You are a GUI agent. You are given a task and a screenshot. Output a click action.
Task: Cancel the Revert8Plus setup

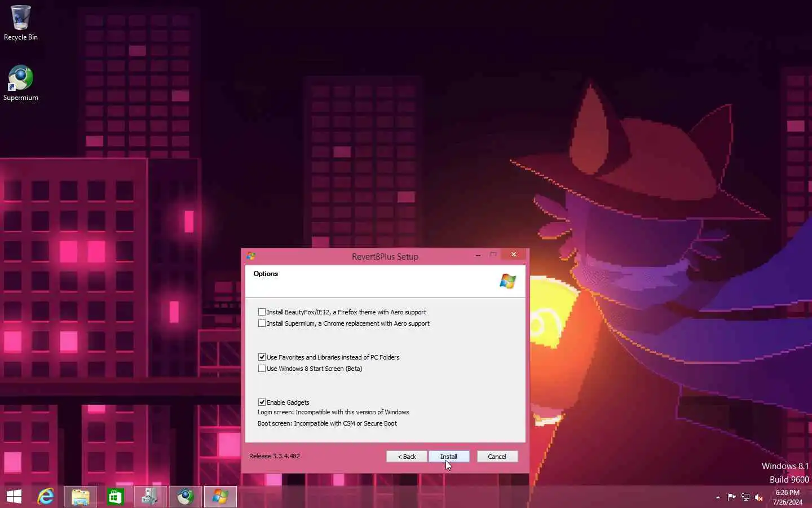point(497,456)
